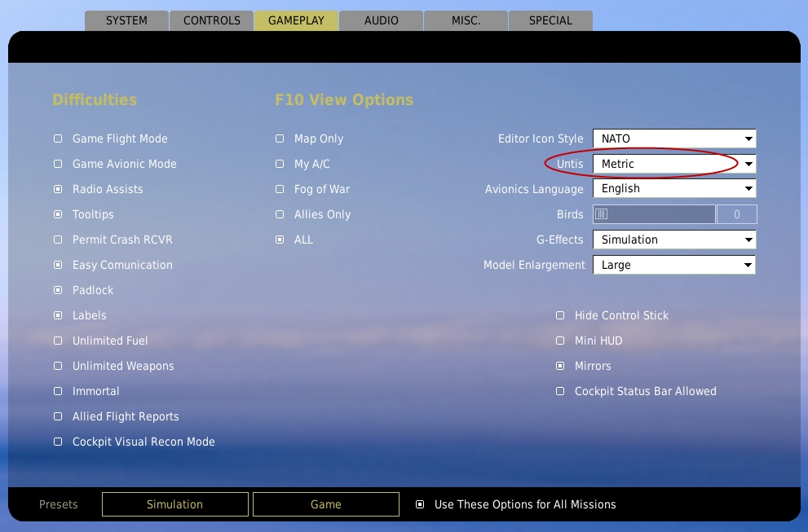
Task: Toggle Use These Options for All Missions
Action: click(420, 504)
